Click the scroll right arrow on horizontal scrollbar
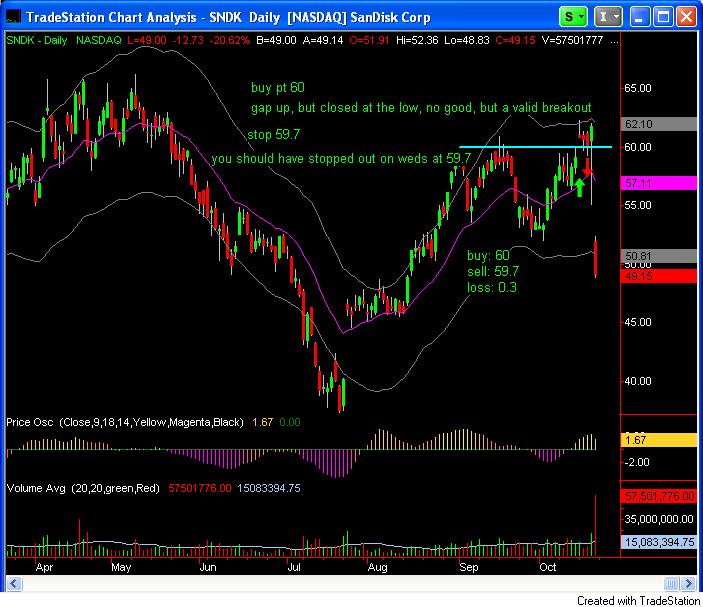Viewport: 703px width, 607px height. [x=688, y=583]
